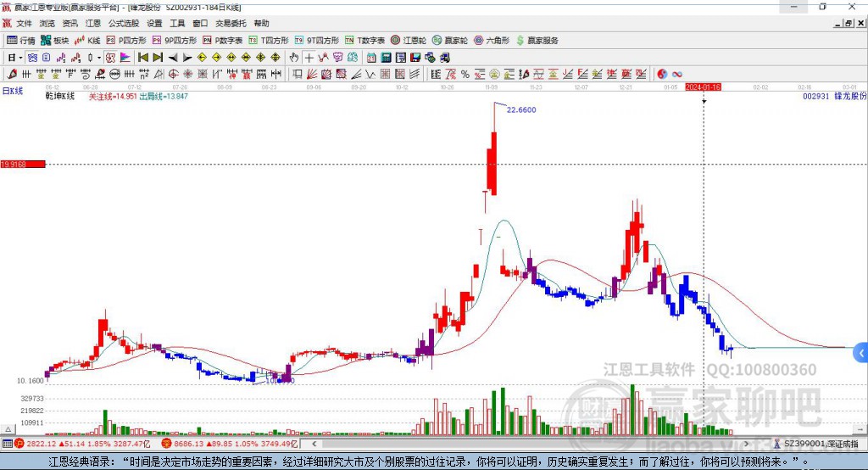
Task: Open the 六角形 hexagon chart
Action: click(492, 41)
